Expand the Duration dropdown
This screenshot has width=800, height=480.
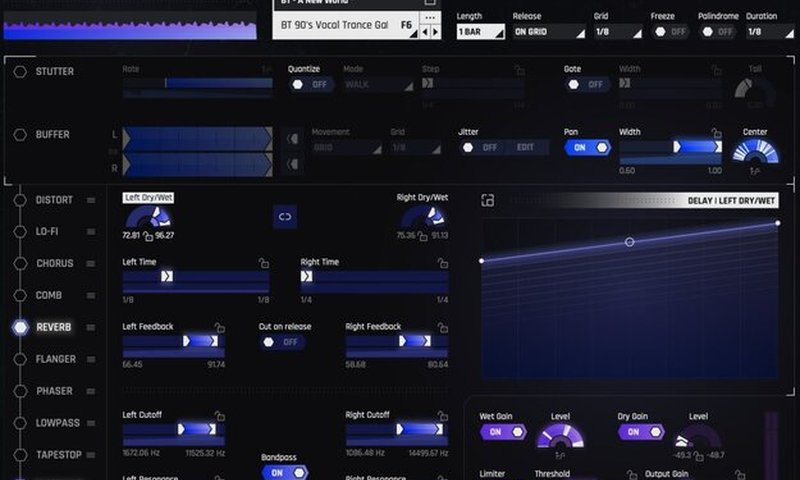coord(767,32)
